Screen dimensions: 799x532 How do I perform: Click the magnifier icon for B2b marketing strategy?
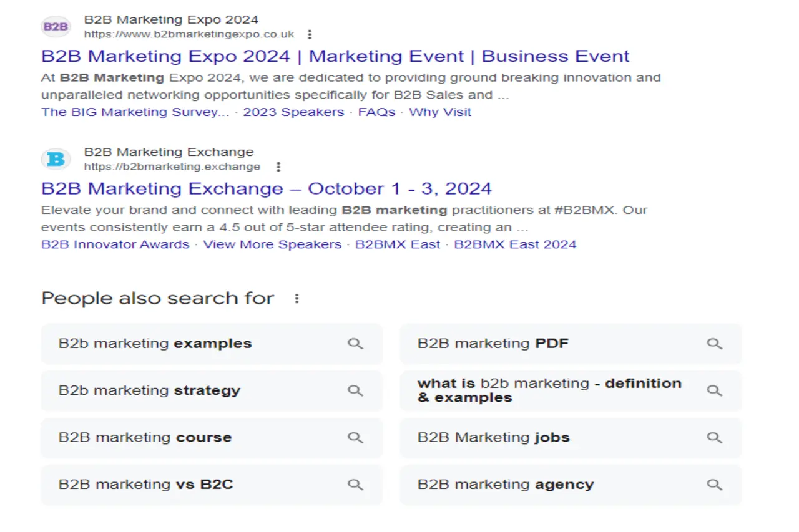pyautogui.click(x=356, y=390)
